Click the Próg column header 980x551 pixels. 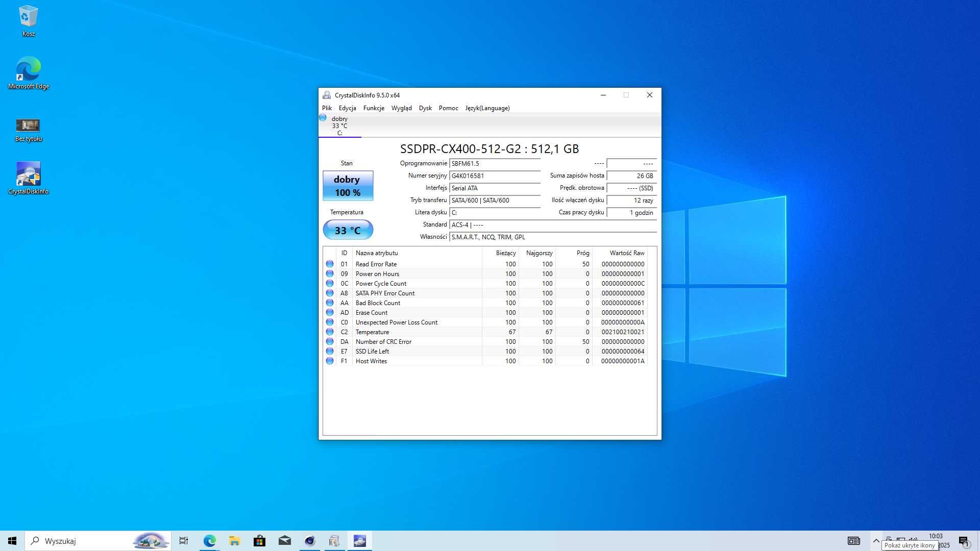click(574, 253)
